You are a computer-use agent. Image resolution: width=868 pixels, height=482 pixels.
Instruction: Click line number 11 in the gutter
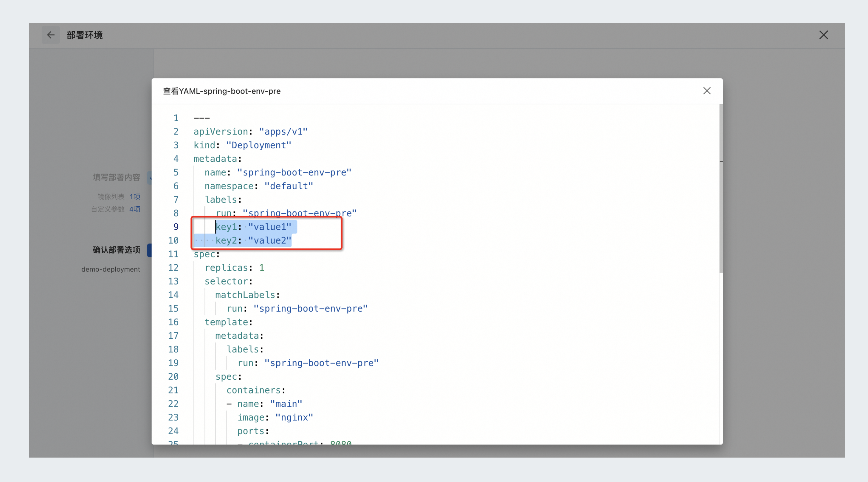173,254
